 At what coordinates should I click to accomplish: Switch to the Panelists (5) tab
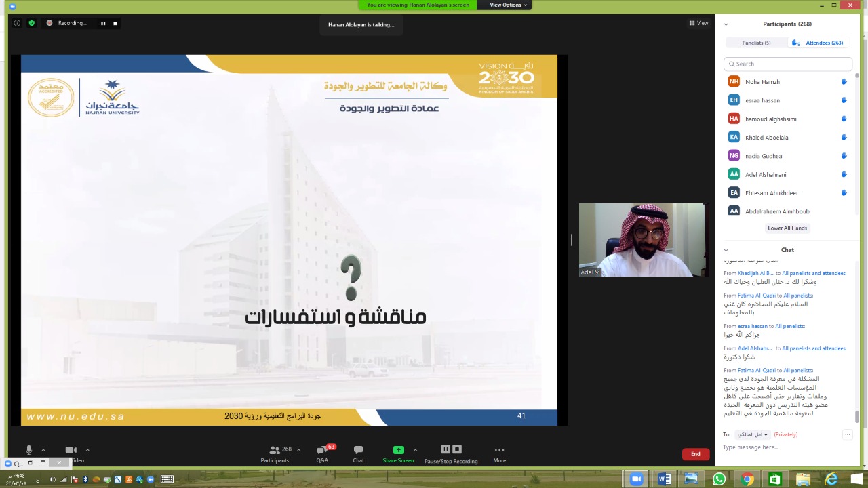point(756,43)
